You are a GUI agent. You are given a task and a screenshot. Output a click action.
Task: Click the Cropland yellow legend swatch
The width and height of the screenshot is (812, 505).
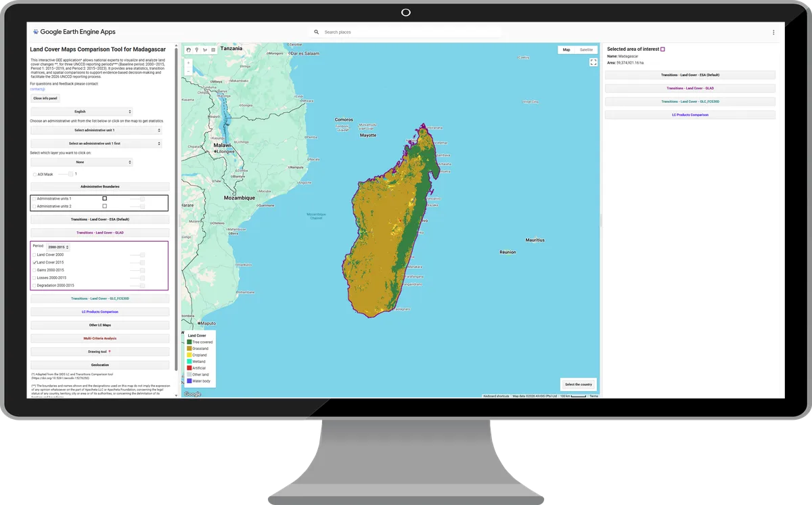(189, 355)
